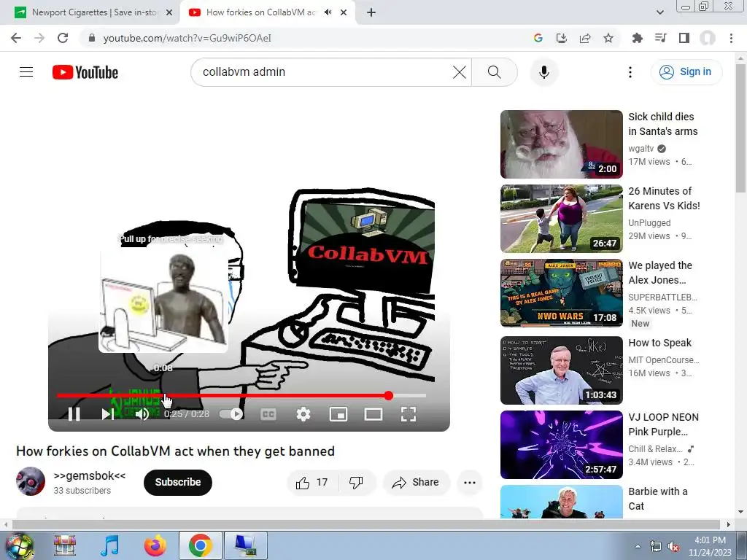This screenshot has width=747, height=560.
Task: Close the Newport Cigarettes tab
Action: click(169, 12)
